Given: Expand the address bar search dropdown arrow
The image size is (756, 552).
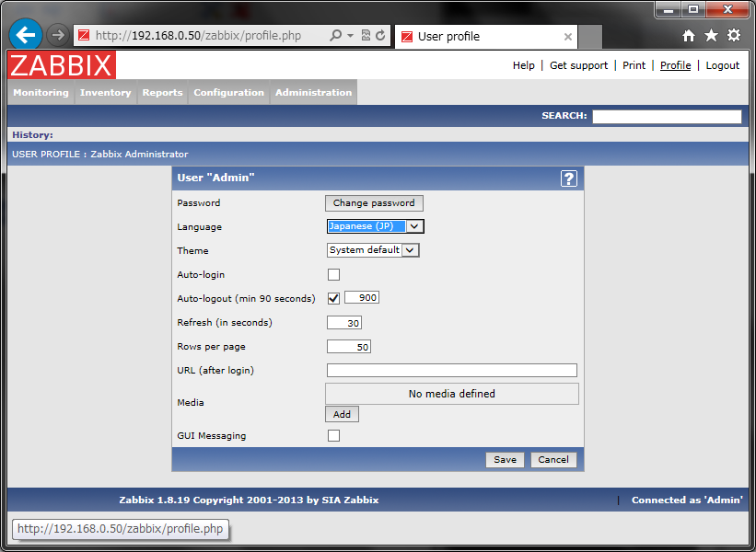Looking at the screenshot, I should point(351,35).
